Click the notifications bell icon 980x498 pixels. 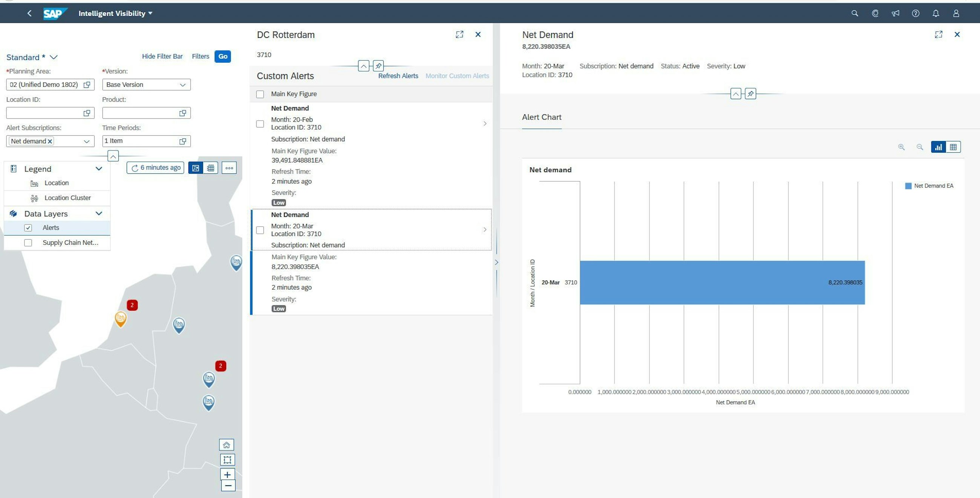(936, 13)
